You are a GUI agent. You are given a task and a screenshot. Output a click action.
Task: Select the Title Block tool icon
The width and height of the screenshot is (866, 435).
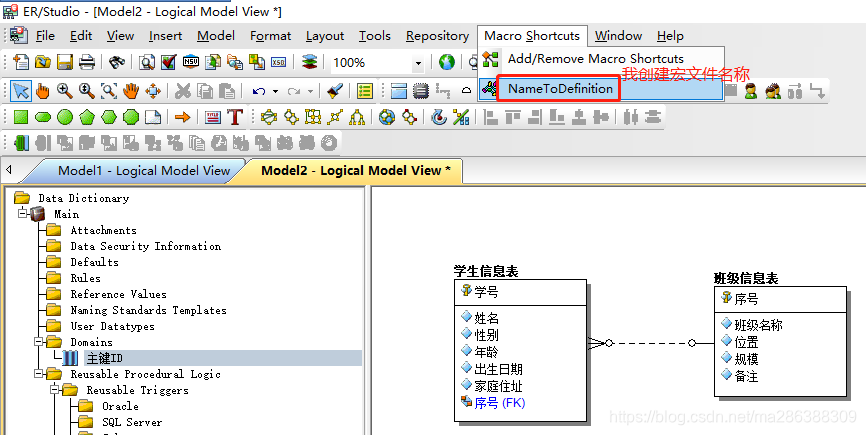[213, 117]
